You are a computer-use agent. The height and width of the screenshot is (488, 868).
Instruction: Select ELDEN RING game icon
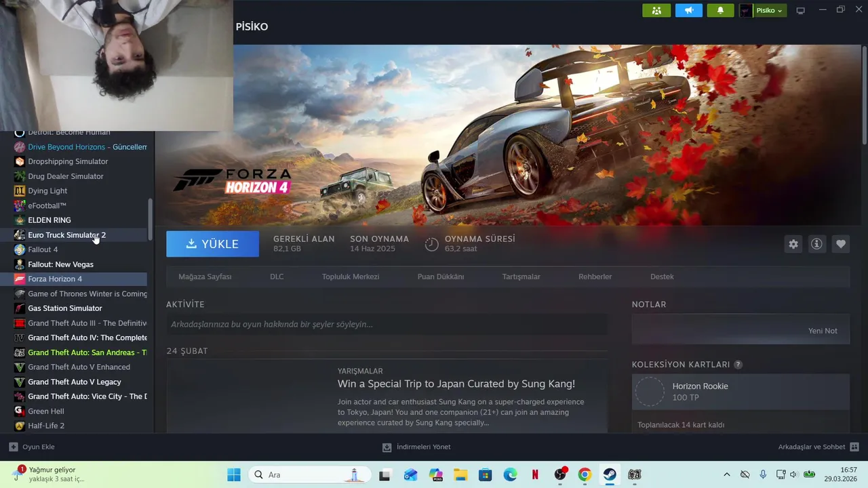pos(20,220)
